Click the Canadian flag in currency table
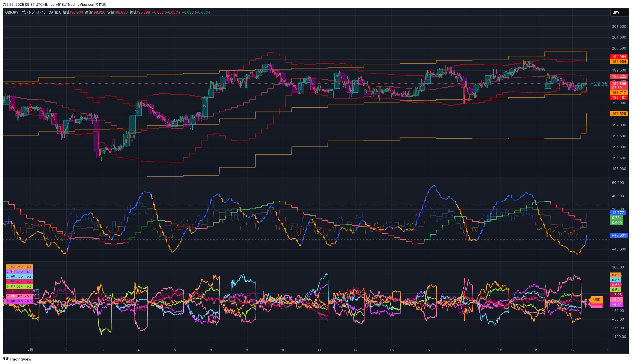This screenshot has height=364, width=632. 13,272
